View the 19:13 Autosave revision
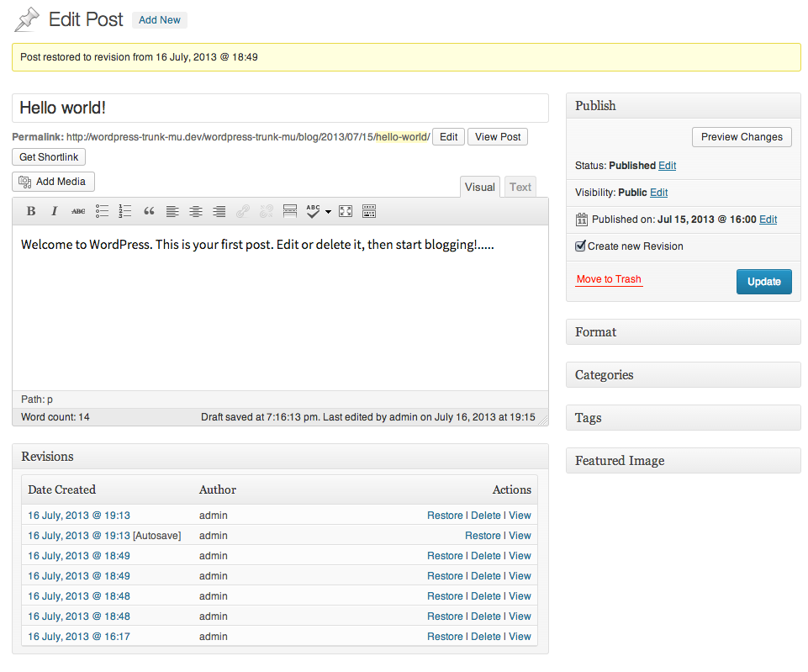Viewport: 808px width, 672px height. click(x=520, y=536)
